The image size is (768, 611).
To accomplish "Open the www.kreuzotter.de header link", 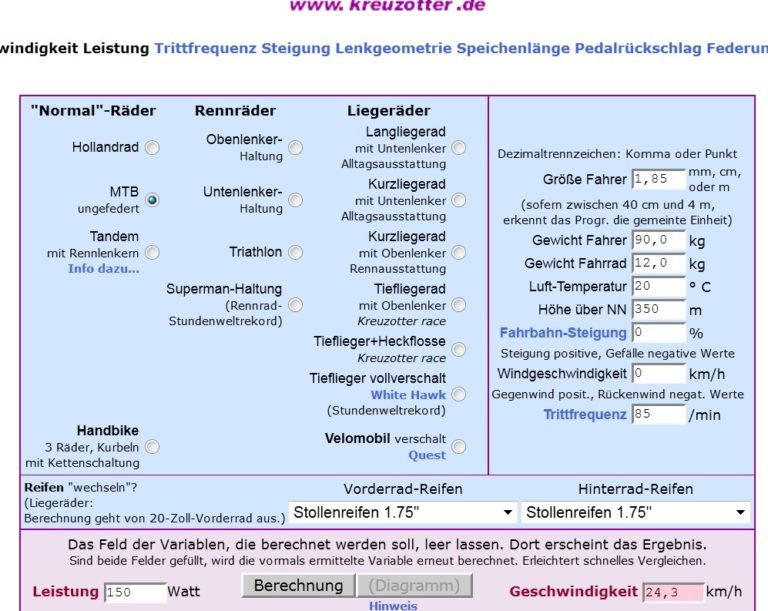I will [387, 5].
